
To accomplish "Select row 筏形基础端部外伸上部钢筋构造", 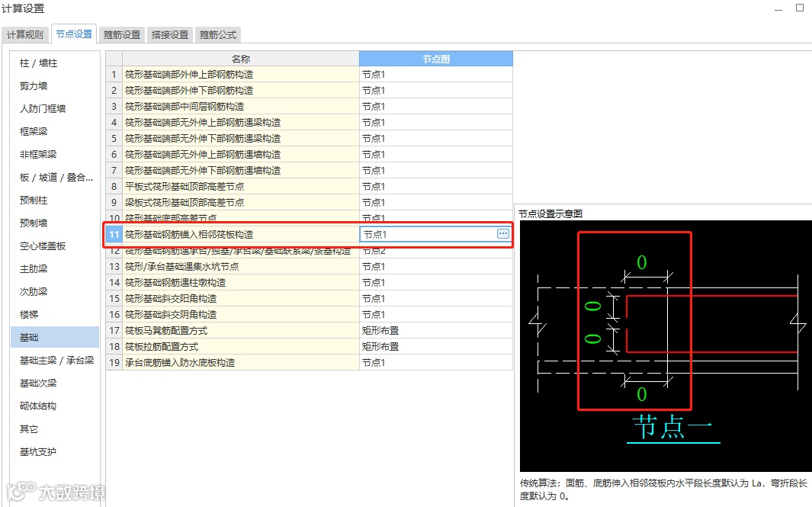I will pyautogui.click(x=240, y=75).
